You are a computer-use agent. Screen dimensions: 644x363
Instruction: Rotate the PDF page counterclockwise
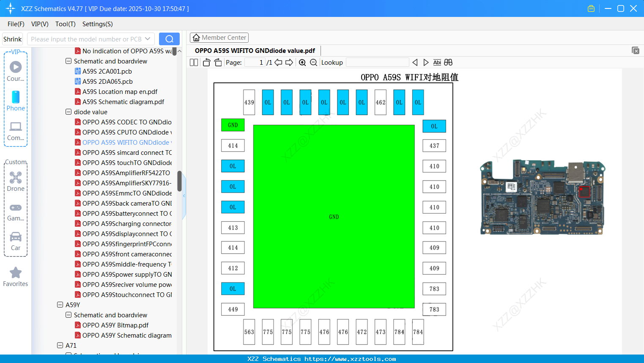[x=206, y=62]
